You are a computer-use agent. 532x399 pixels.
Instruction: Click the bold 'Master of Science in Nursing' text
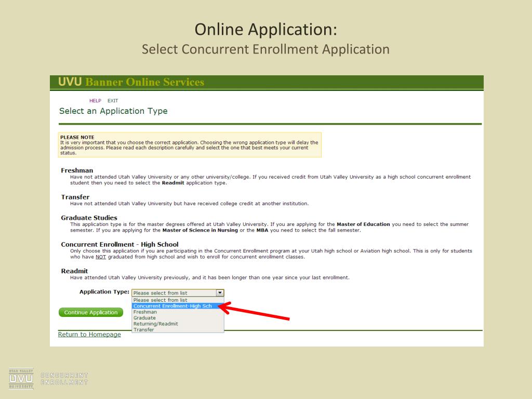pos(200,230)
